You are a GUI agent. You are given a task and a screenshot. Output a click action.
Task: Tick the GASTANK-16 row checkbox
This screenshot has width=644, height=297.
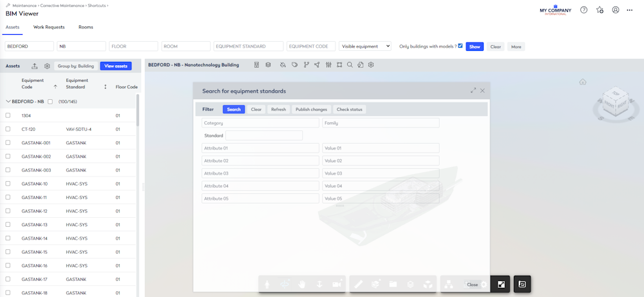click(x=8, y=265)
